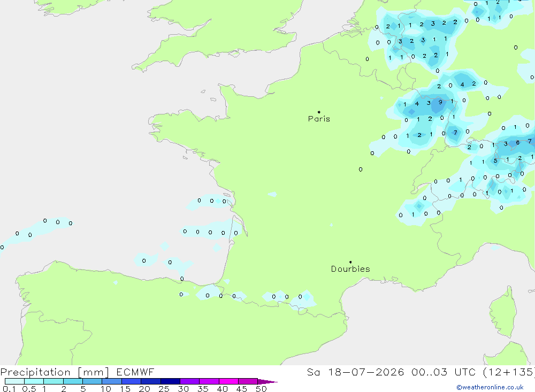Click the '(12+135)' forecast run text
Screen dimensions: 535x392
point(509,372)
